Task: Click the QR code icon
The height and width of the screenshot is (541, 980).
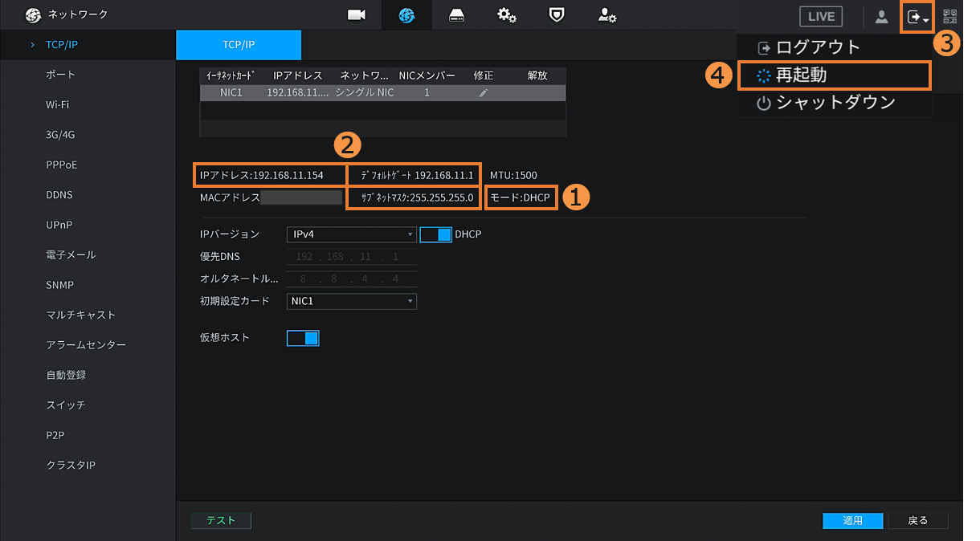Action: coord(950,16)
